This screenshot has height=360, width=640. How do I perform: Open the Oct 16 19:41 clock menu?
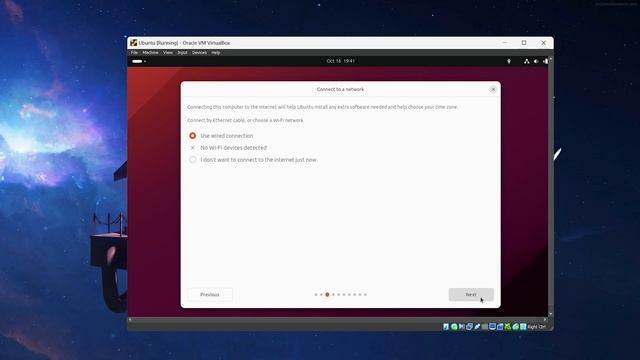pyautogui.click(x=340, y=61)
